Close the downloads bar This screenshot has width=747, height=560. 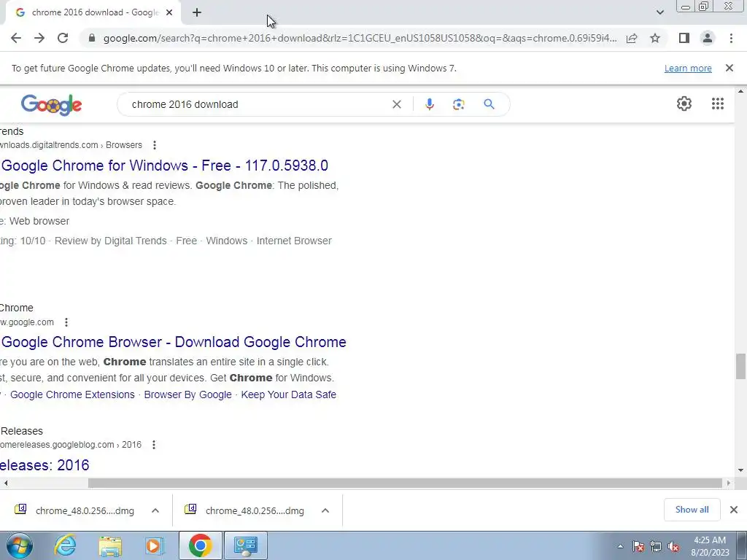(x=734, y=510)
